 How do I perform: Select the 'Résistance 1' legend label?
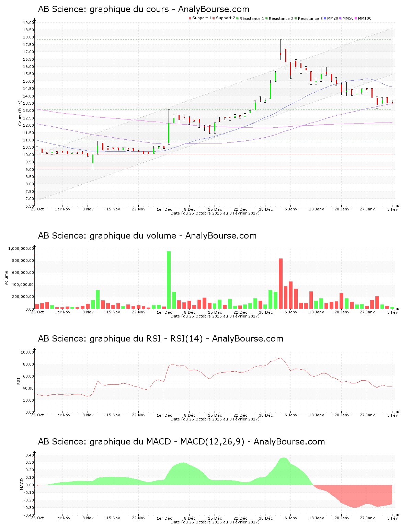252,19
